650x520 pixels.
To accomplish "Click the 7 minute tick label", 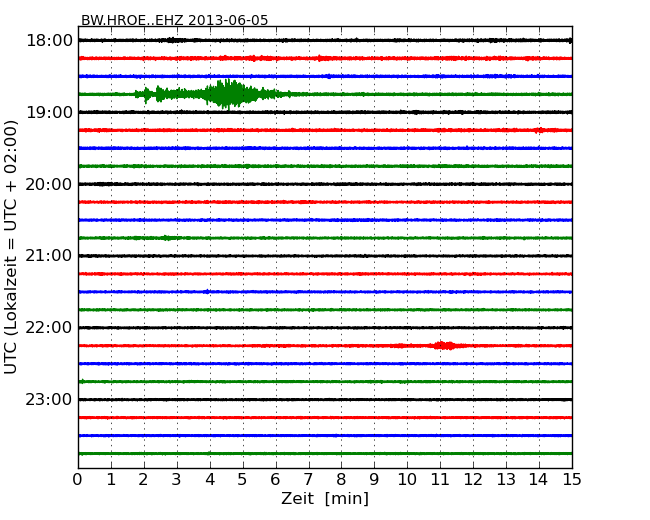I will 308,480.
